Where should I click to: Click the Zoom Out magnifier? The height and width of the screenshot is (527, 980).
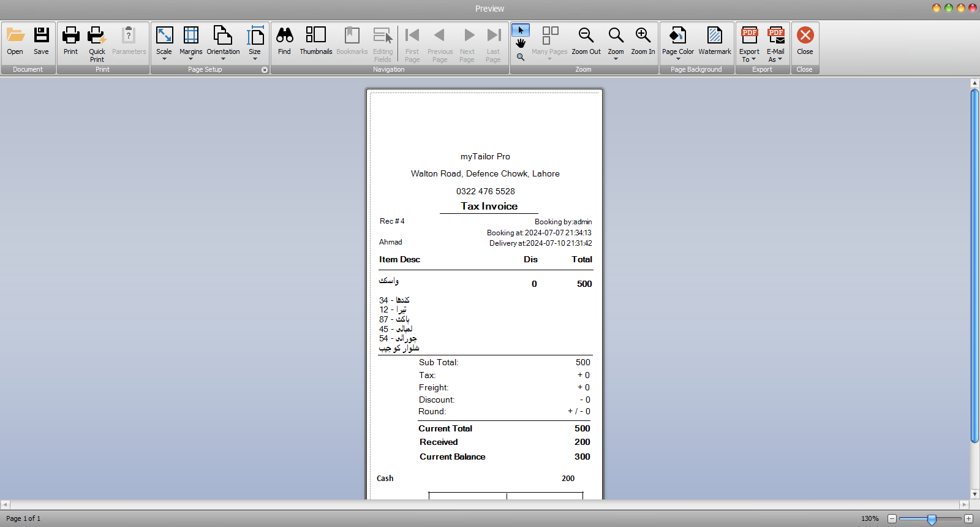tap(586, 40)
